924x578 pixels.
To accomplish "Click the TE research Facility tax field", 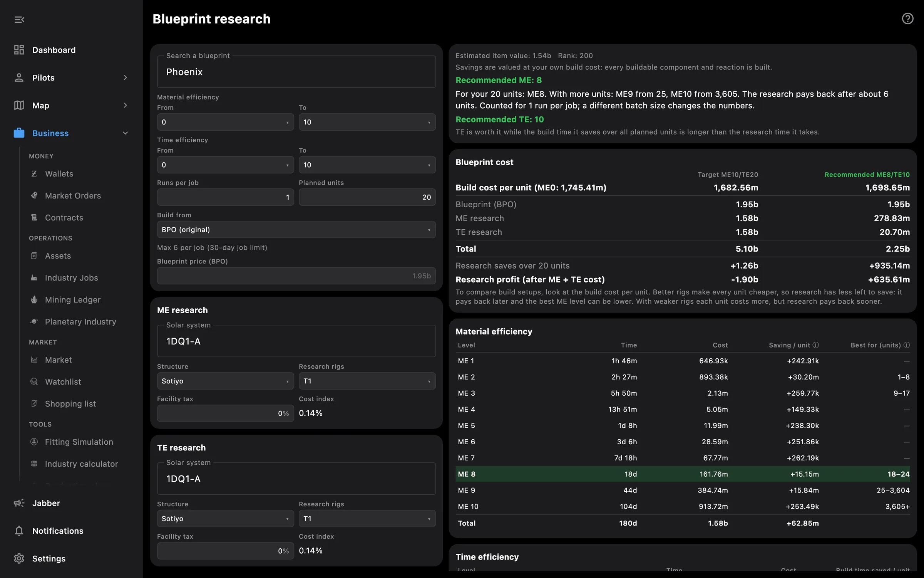I will tap(225, 551).
